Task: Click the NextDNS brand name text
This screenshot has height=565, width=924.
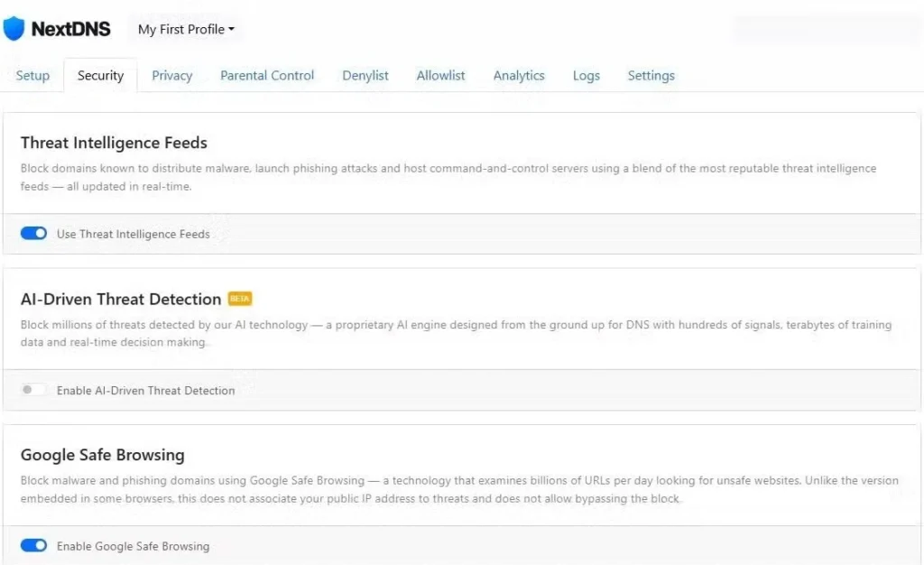Action: (x=70, y=29)
